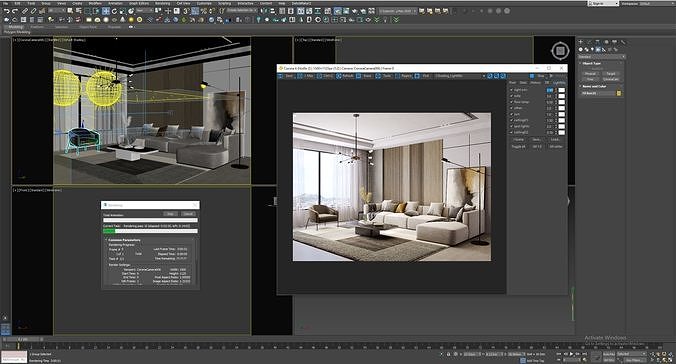The height and width of the screenshot is (364, 676).
Task: Open the Modify tab in command panel
Action: (589, 42)
